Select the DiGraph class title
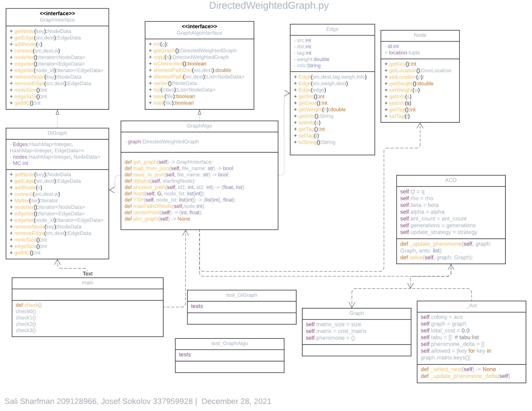The image size is (532, 411). click(57, 133)
